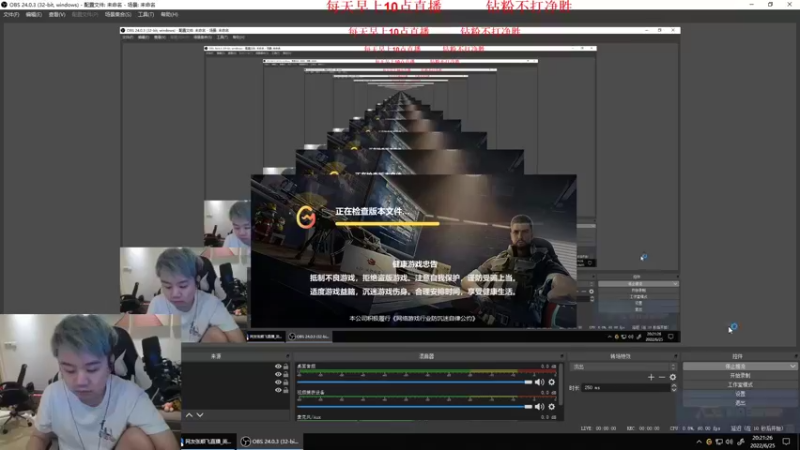Mute the 桌面音频 mixer channel
The height and width of the screenshot is (450, 800).
539,382
